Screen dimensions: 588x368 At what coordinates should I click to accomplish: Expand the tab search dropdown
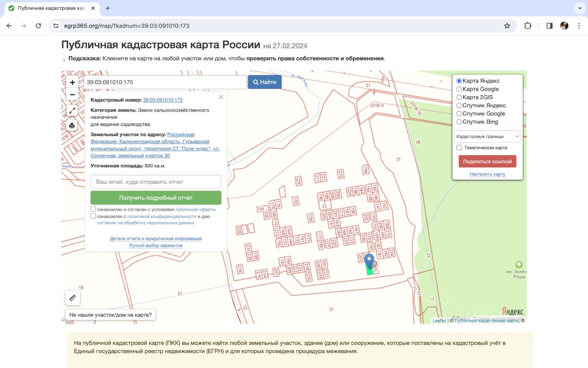pyautogui.click(x=579, y=8)
